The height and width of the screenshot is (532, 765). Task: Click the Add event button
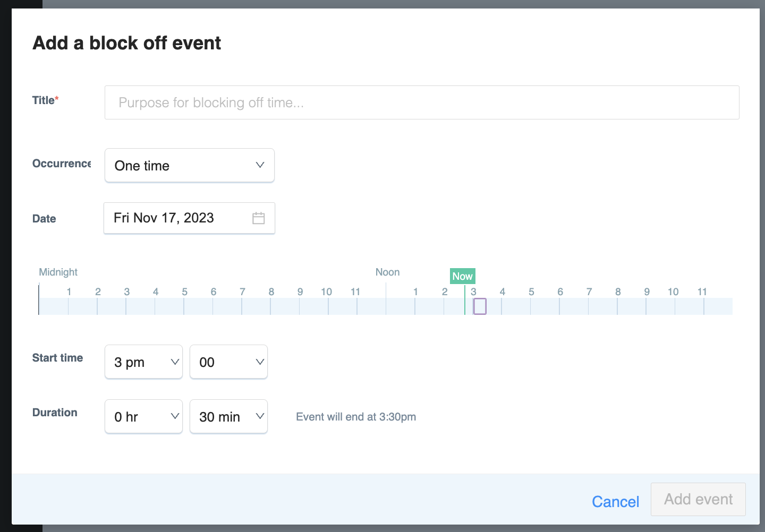698,499
